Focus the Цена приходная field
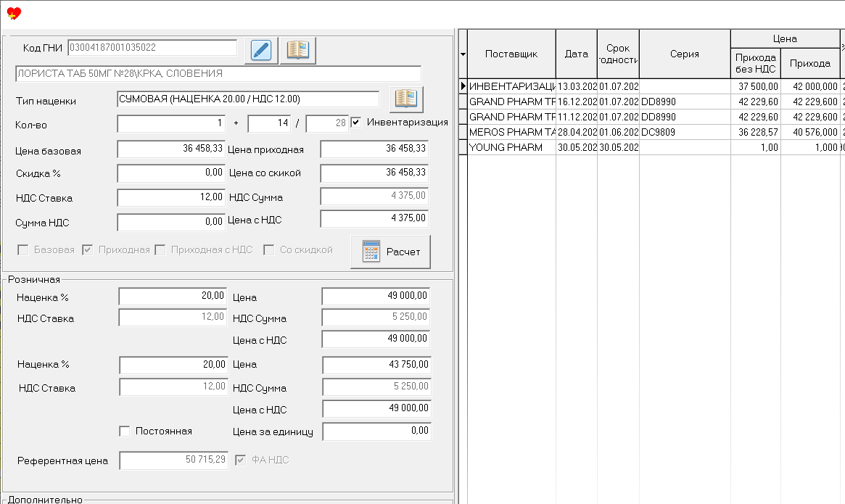Viewport: 845px width, 504px height. click(x=374, y=149)
